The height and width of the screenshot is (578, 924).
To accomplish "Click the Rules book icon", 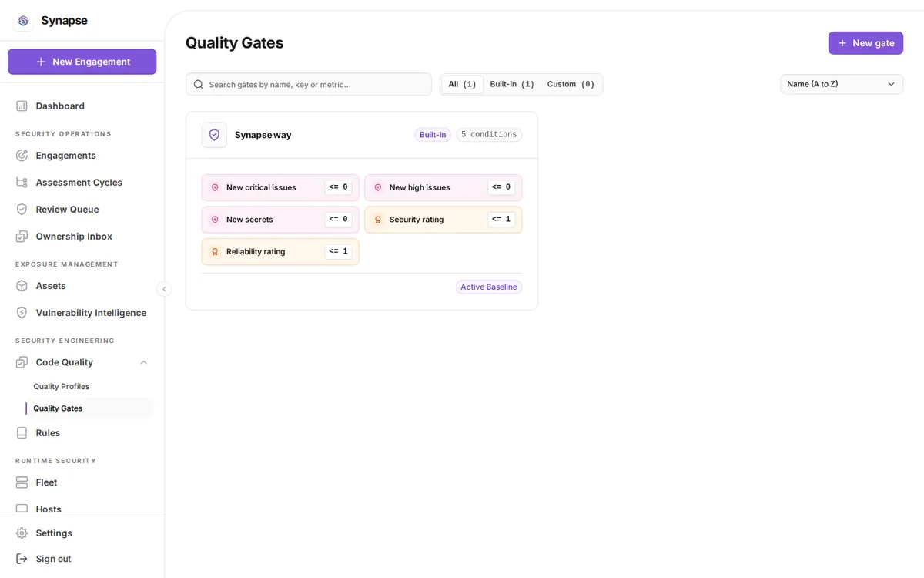I will pyautogui.click(x=22, y=433).
